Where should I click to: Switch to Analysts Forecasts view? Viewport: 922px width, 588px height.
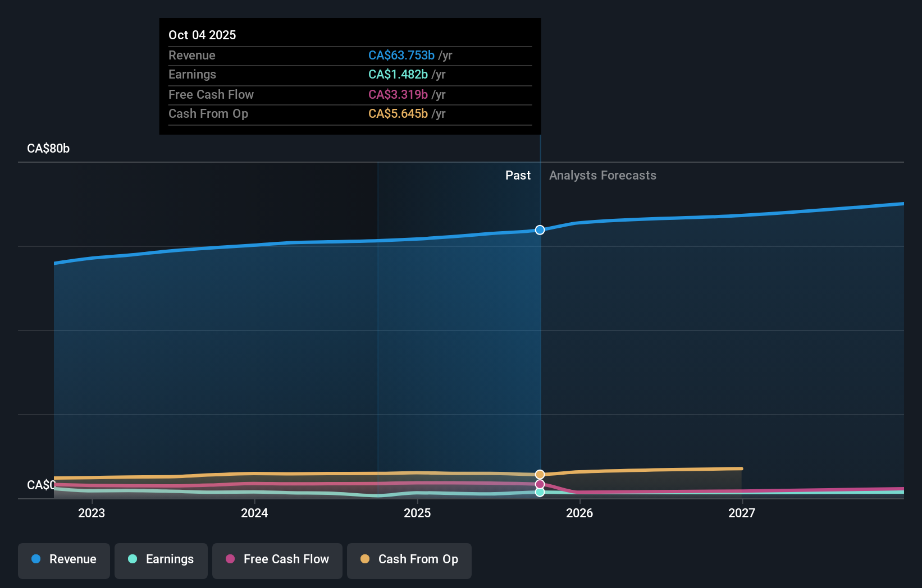click(x=603, y=175)
